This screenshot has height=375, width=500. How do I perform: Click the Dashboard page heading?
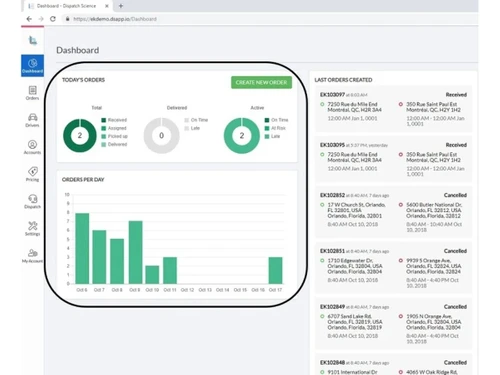coord(78,50)
